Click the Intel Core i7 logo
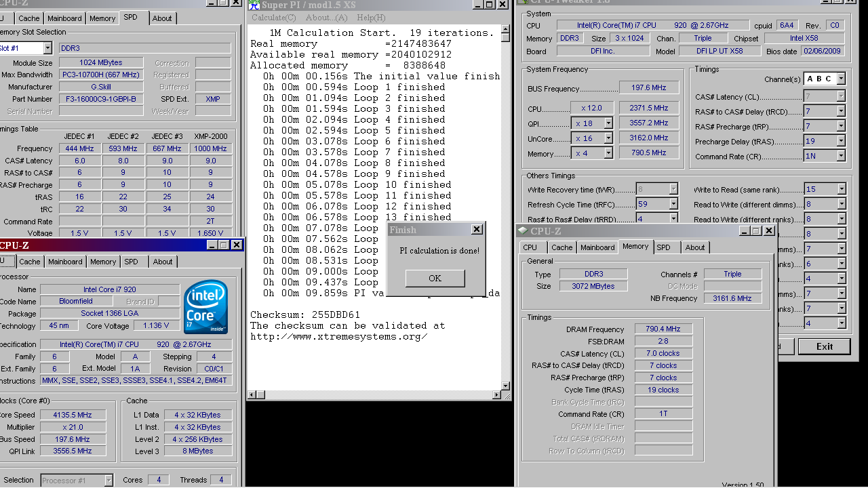Image resolution: width=868 pixels, height=488 pixels. (205, 307)
